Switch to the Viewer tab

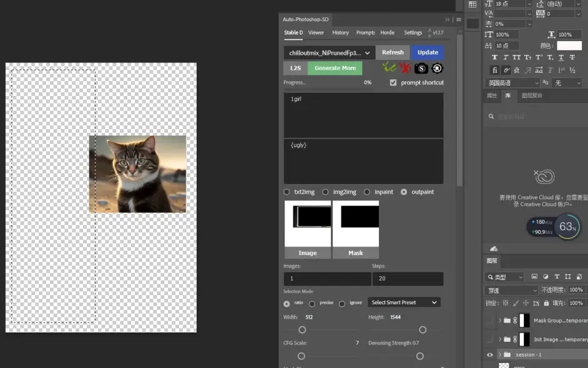click(x=316, y=32)
